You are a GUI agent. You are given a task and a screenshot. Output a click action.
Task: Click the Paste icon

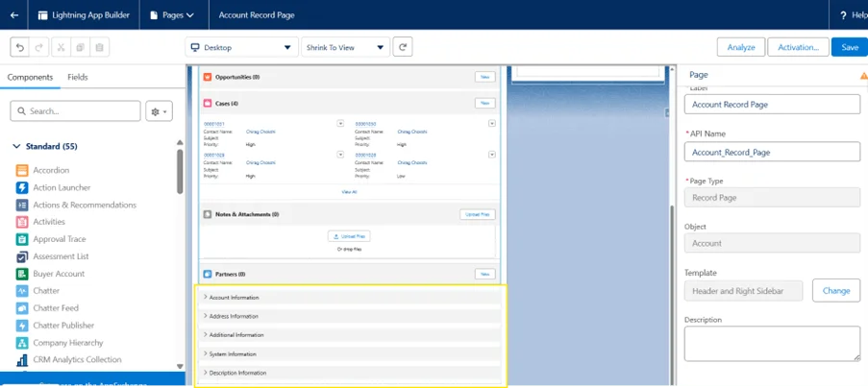click(x=100, y=47)
